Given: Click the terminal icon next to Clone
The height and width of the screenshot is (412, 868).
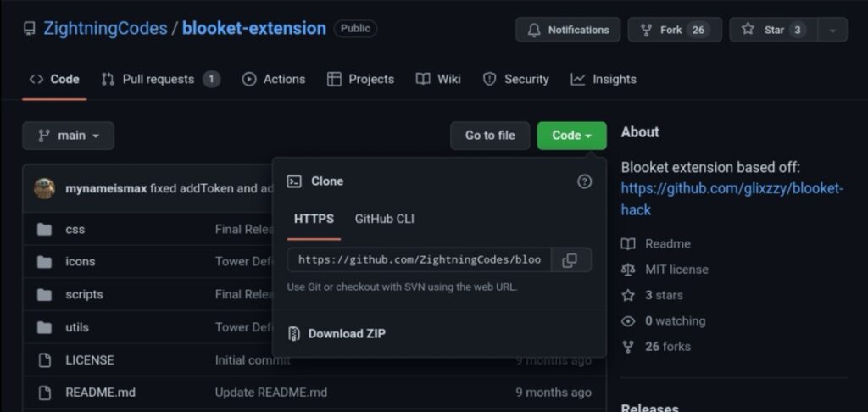Looking at the screenshot, I should [x=294, y=181].
